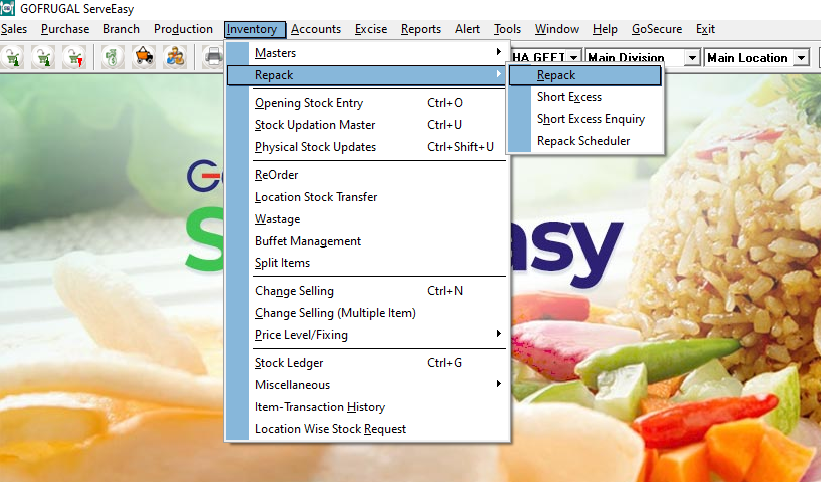Image resolution: width=821 pixels, height=482 pixels.
Task: Open the Excise menu
Action: tap(371, 29)
